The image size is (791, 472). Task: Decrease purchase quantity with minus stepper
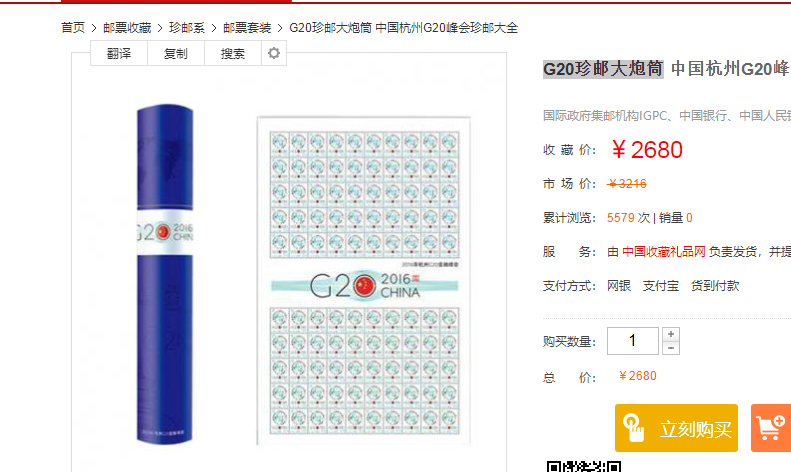tap(670, 348)
